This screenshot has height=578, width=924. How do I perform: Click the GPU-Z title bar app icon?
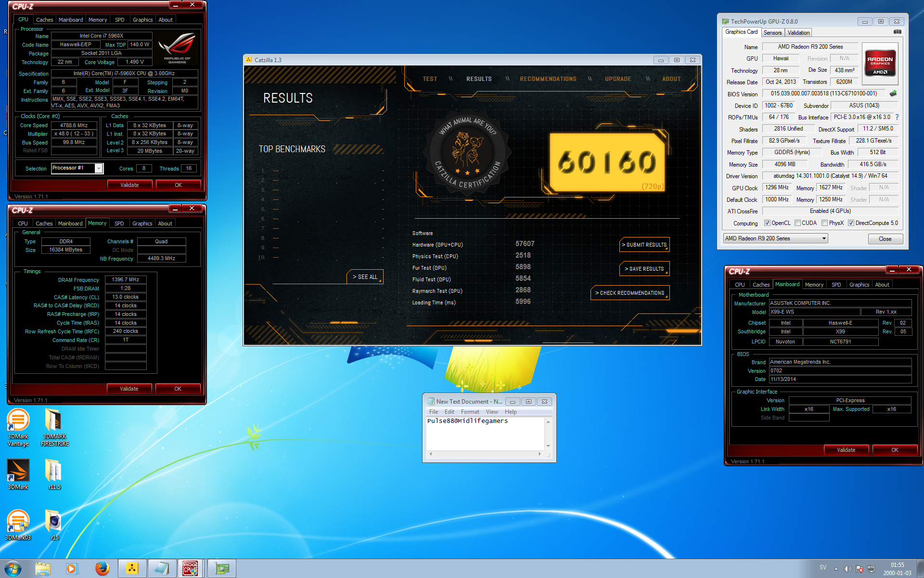tap(725, 21)
